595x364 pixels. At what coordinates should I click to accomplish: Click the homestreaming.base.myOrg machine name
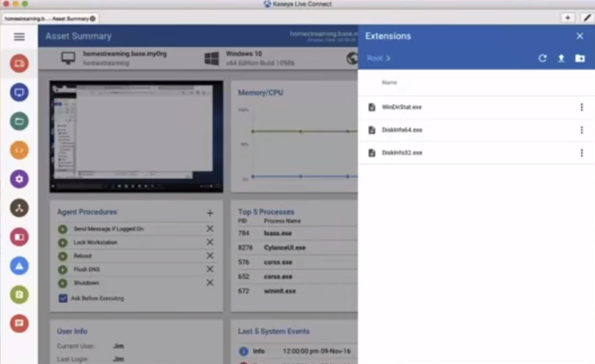click(x=125, y=54)
